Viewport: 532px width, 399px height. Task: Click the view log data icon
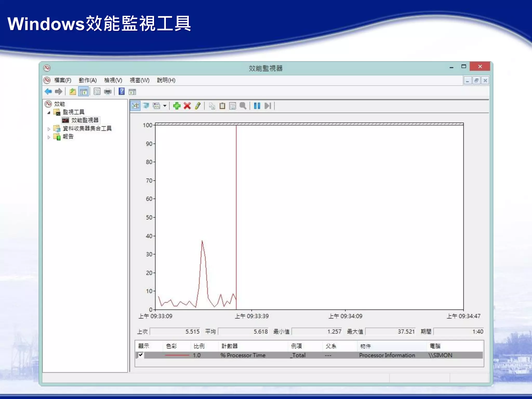point(146,106)
